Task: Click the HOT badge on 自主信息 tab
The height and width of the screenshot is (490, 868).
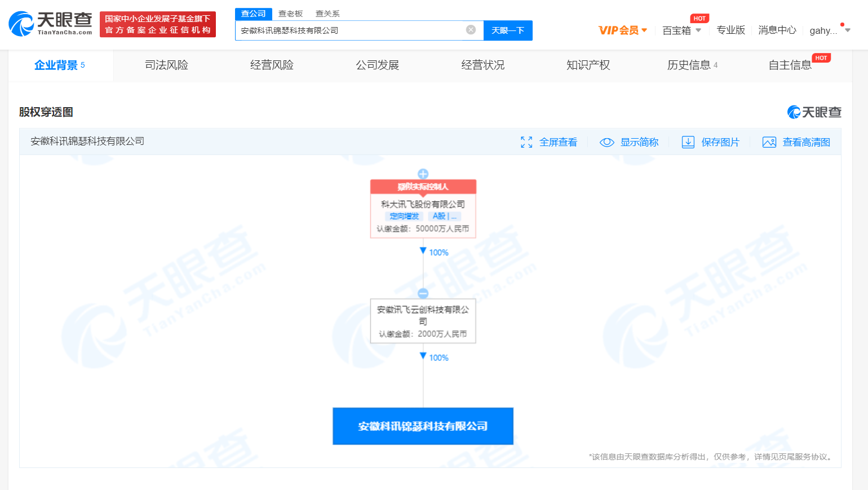Action: pos(821,58)
